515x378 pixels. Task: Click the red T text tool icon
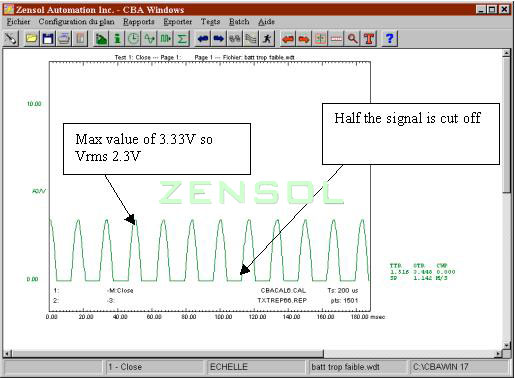click(x=369, y=39)
